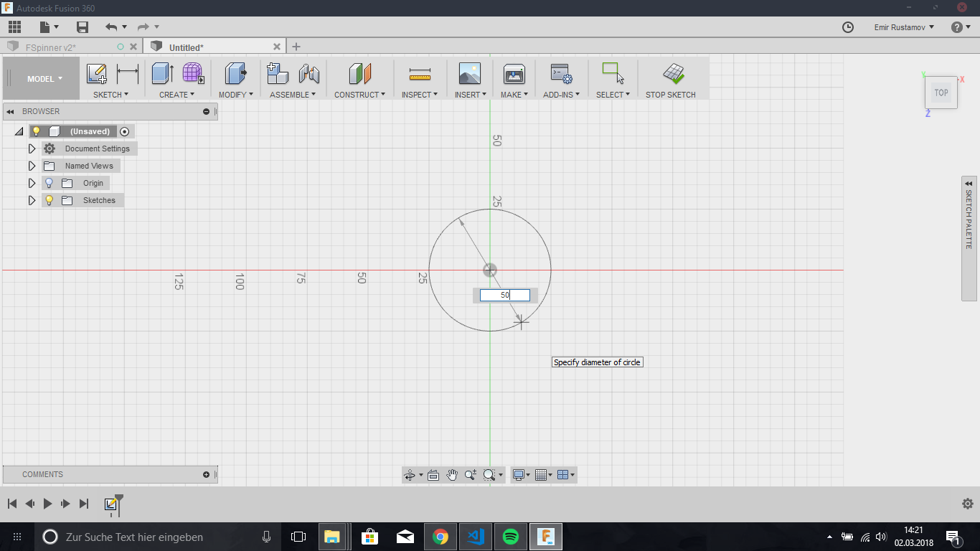This screenshot has width=980, height=551.
Task: Add a new design tab
Action: coord(296,47)
